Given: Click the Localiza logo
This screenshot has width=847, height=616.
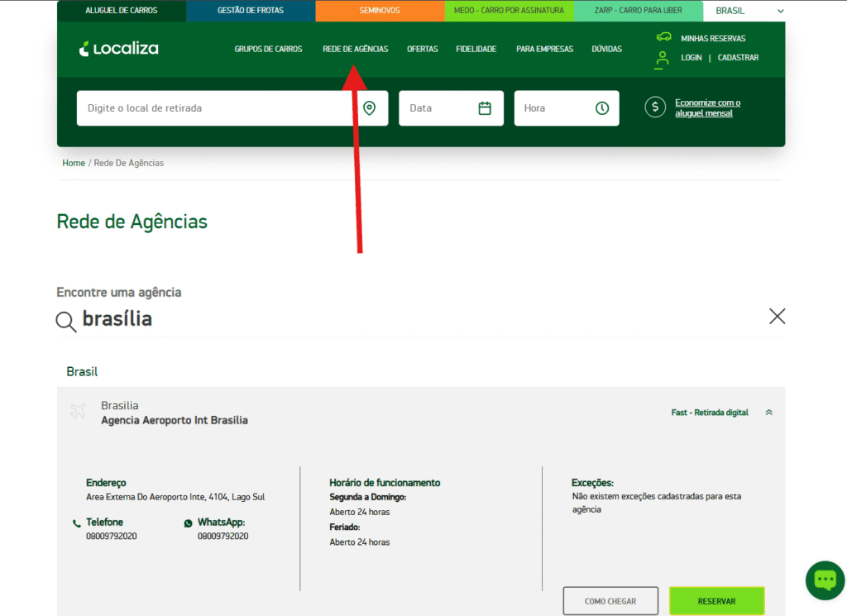Looking at the screenshot, I should point(118,49).
